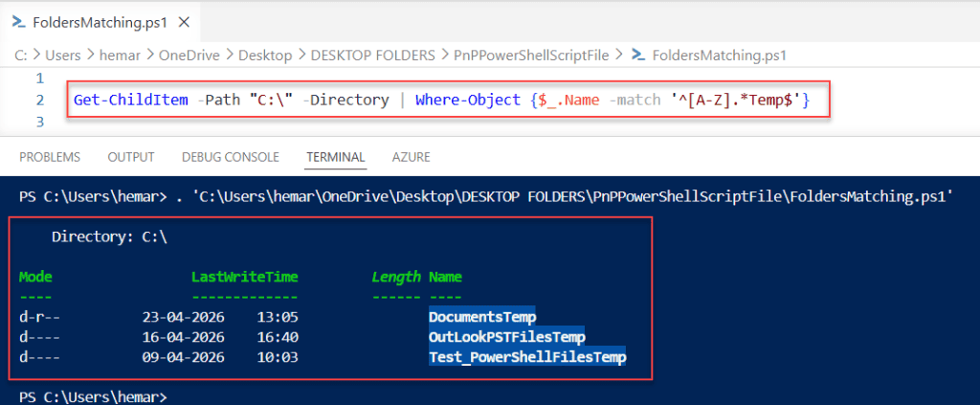Click PowerShell icon in breadcrumb path
Screen dimensions: 980x405
tap(638, 55)
